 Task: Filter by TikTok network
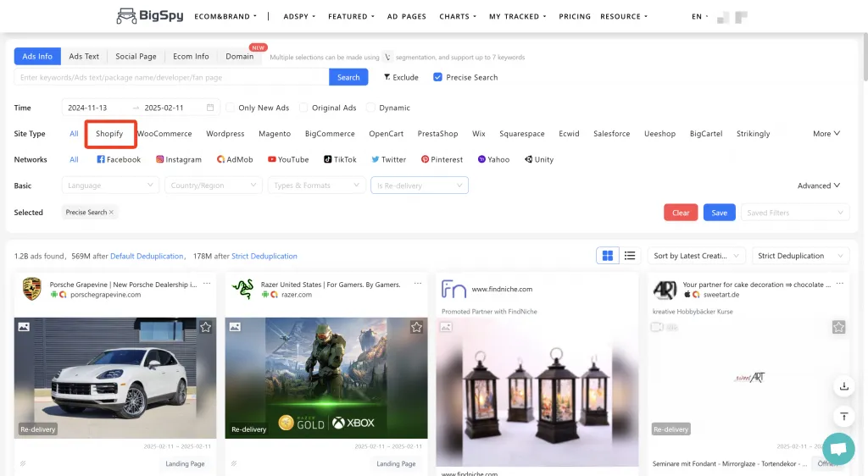[x=340, y=159]
